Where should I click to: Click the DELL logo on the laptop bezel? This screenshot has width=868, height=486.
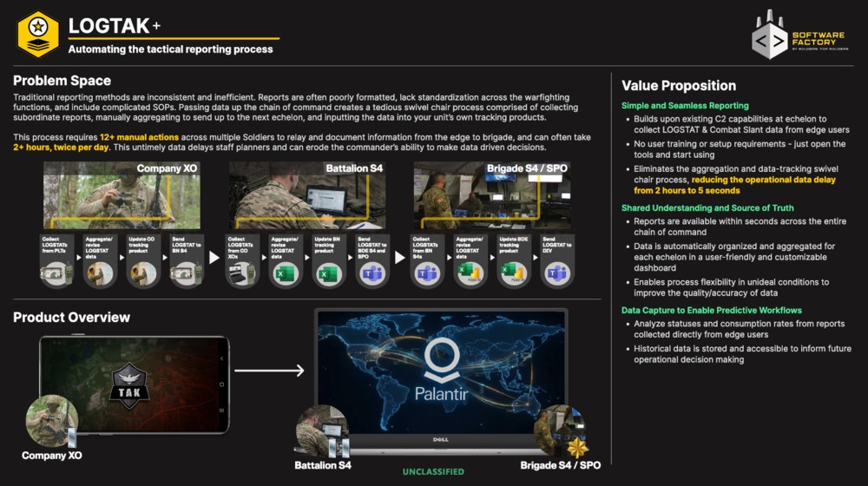tap(441, 439)
